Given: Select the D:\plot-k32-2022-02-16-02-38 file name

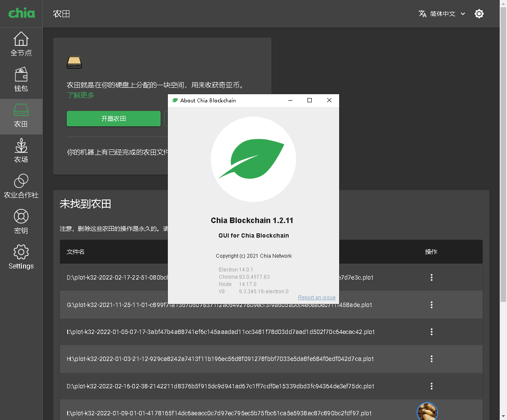Looking at the screenshot, I should click(220, 386).
